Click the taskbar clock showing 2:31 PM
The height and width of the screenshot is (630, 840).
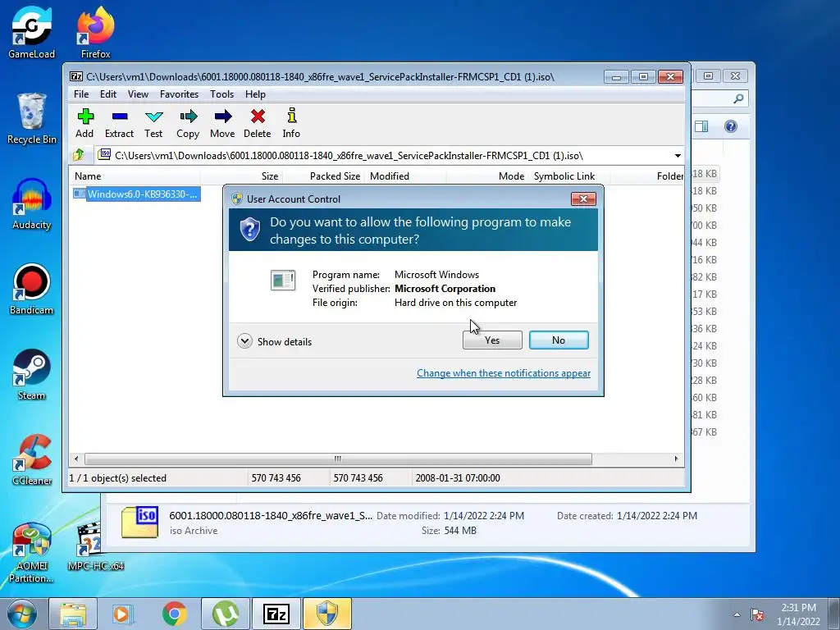click(798, 614)
